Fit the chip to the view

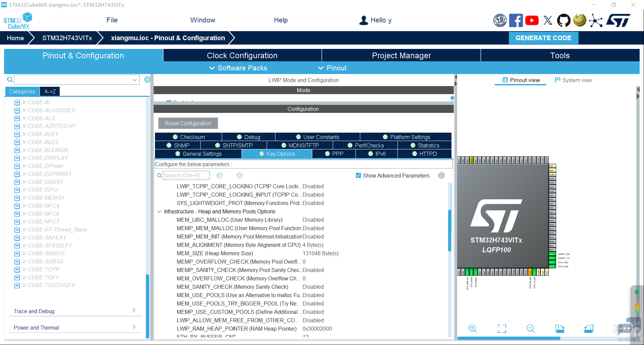point(502,328)
